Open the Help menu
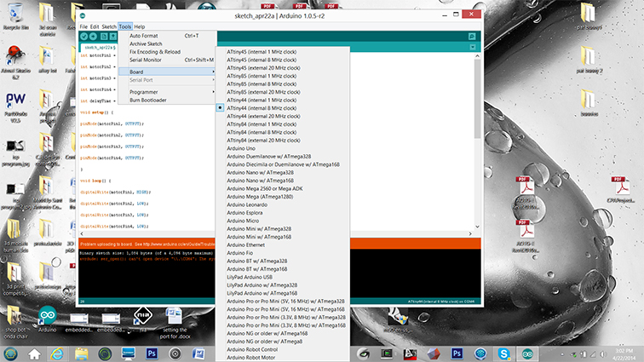644x362 pixels. (x=139, y=26)
